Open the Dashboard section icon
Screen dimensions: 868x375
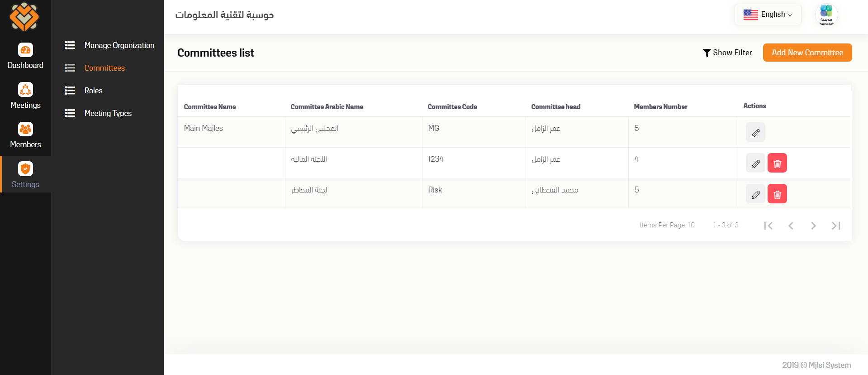click(x=25, y=50)
